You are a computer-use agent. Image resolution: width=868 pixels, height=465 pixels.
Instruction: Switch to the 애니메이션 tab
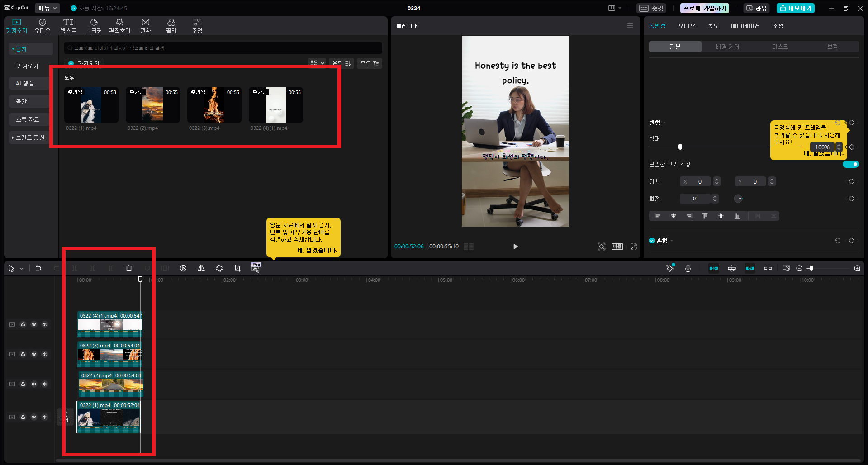[745, 26]
